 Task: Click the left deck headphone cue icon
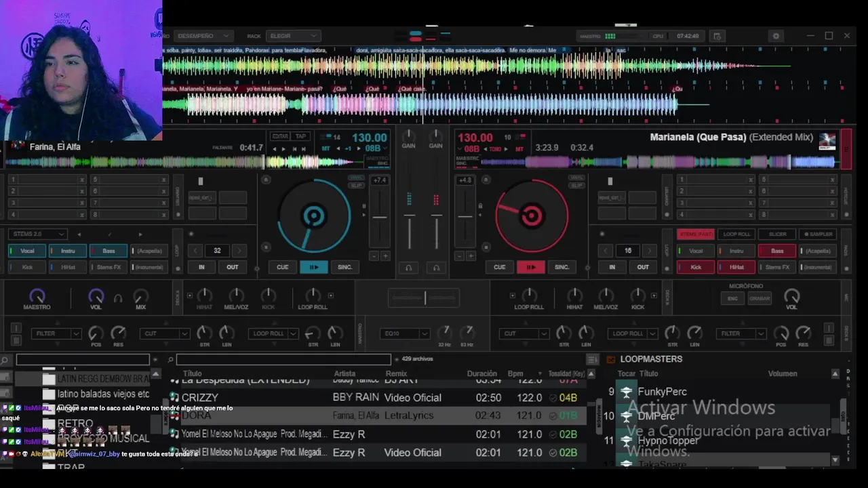click(x=408, y=268)
